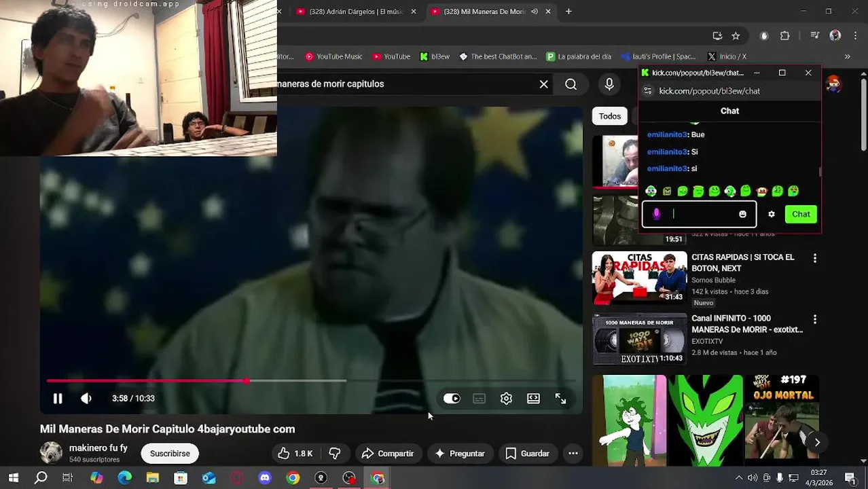
Task: Open the Windows notification center
Action: click(850, 478)
